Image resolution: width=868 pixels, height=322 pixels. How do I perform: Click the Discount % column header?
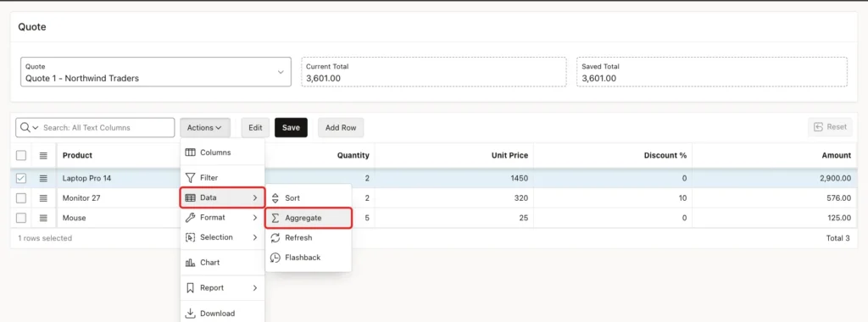pyautogui.click(x=665, y=155)
